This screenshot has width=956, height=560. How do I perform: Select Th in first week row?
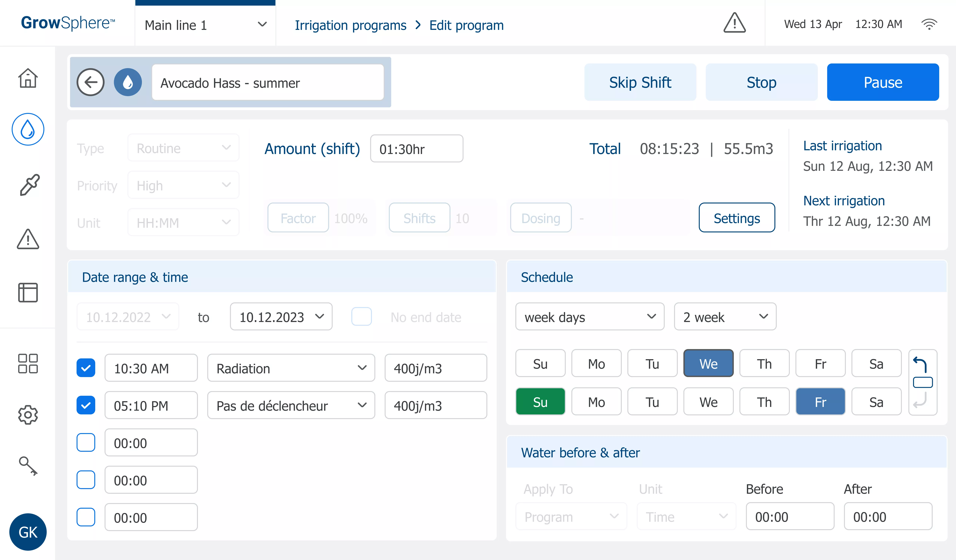tap(764, 364)
